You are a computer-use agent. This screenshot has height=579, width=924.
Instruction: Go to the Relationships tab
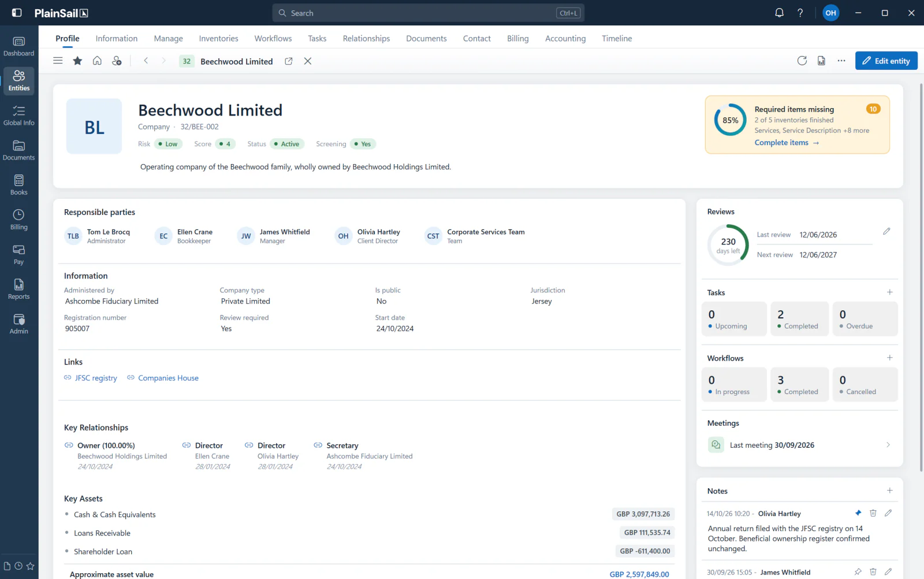coord(366,39)
